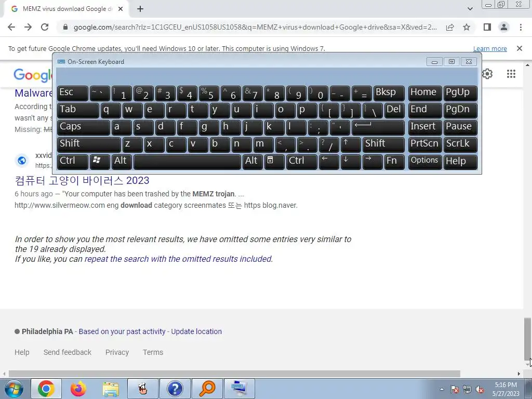Screen dimensions: 532x399
Task: Open Google settings gear icon
Action: click(x=487, y=74)
